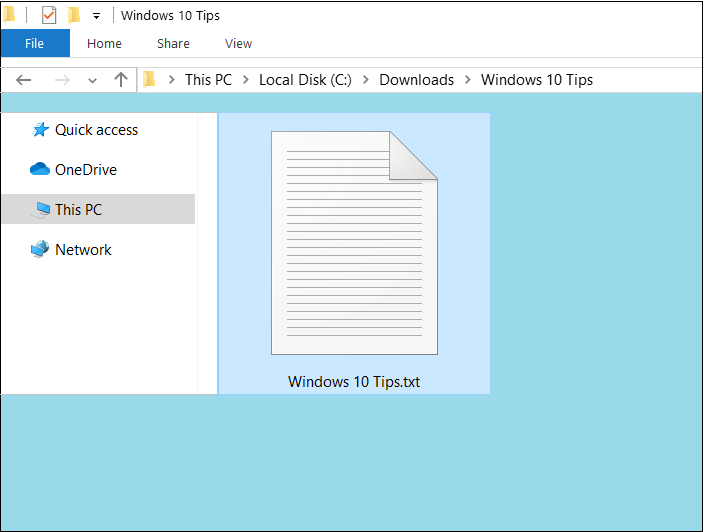Open the recent locations dropdown arrow
The image size is (704, 532).
(x=92, y=81)
